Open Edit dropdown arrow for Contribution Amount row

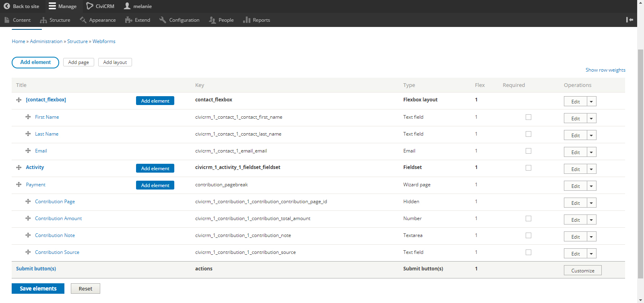pos(591,220)
